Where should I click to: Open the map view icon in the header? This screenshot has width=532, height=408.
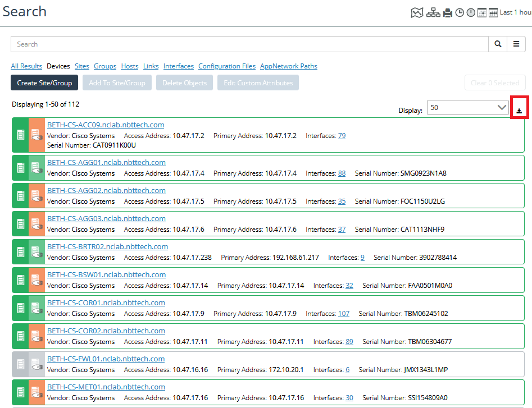[416, 12]
